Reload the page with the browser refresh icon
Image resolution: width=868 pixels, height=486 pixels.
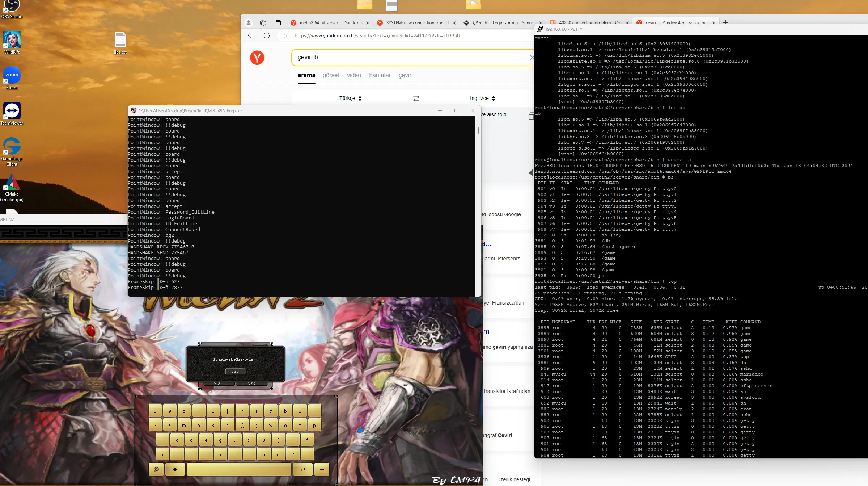[267, 35]
